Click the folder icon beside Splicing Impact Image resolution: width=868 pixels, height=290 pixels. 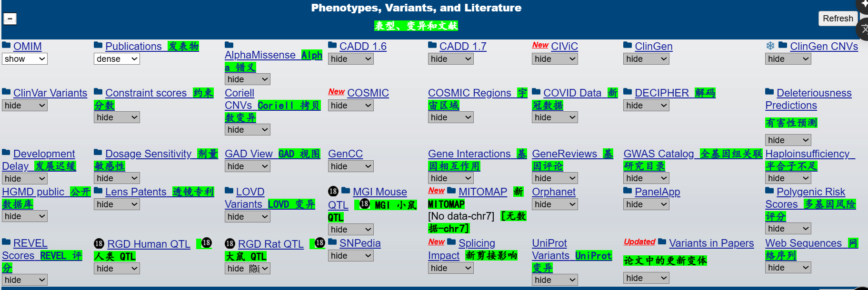[451, 242]
